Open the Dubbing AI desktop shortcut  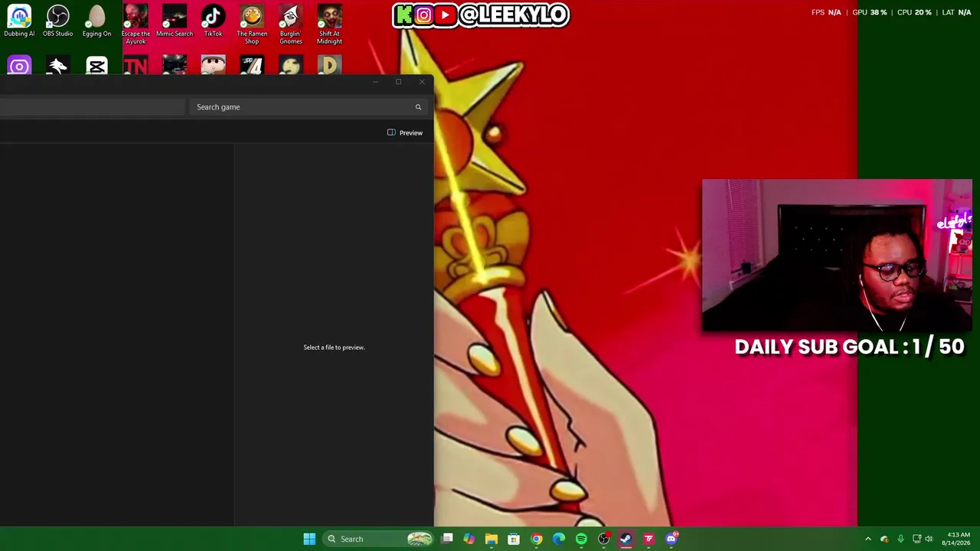point(19,21)
